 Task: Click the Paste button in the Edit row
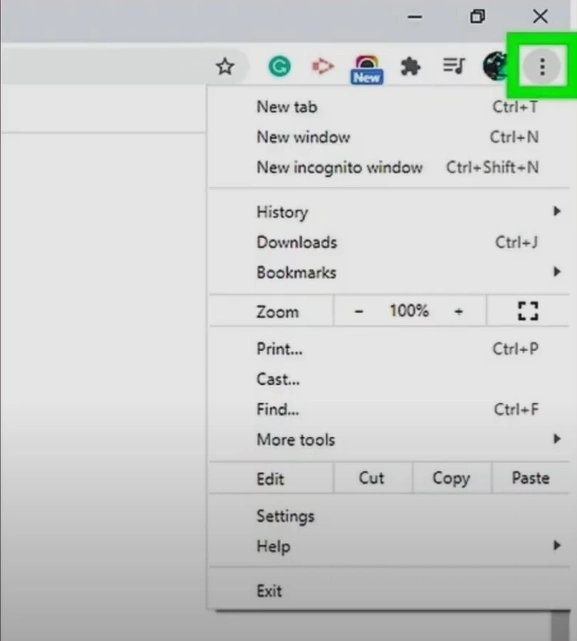pyautogui.click(x=530, y=478)
